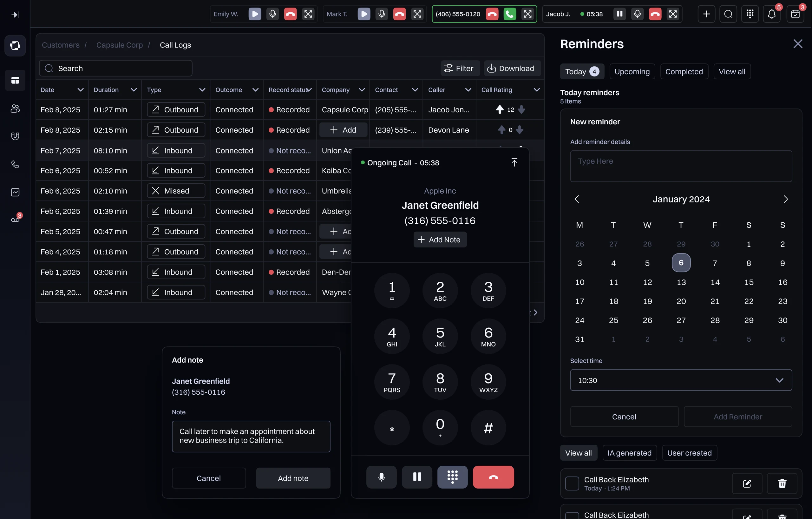Filter reminders by IA generated
The height and width of the screenshot is (519, 812).
[x=629, y=453]
